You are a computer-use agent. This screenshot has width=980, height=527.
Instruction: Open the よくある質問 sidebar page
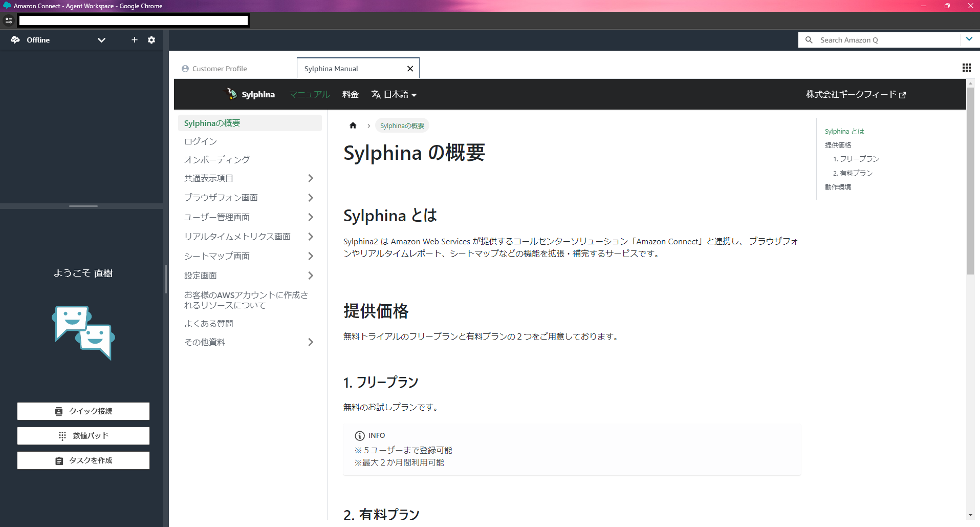pos(209,324)
